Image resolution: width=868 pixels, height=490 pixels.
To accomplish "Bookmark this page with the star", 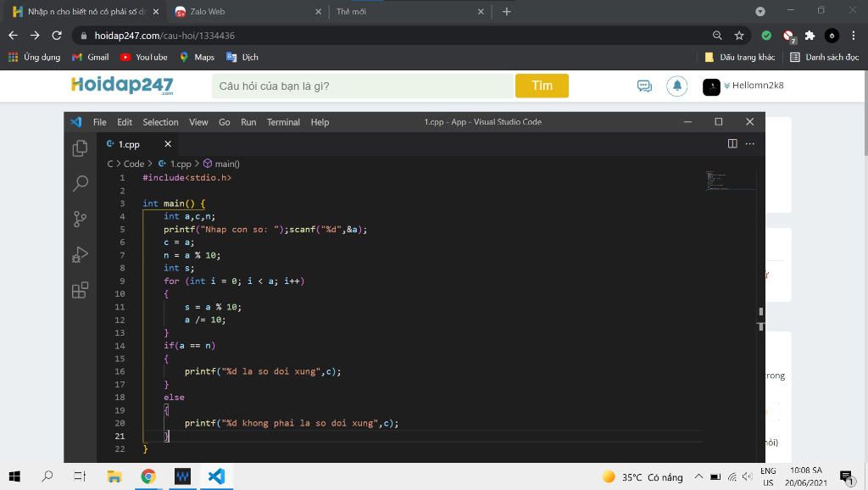I will pyautogui.click(x=739, y=36).
